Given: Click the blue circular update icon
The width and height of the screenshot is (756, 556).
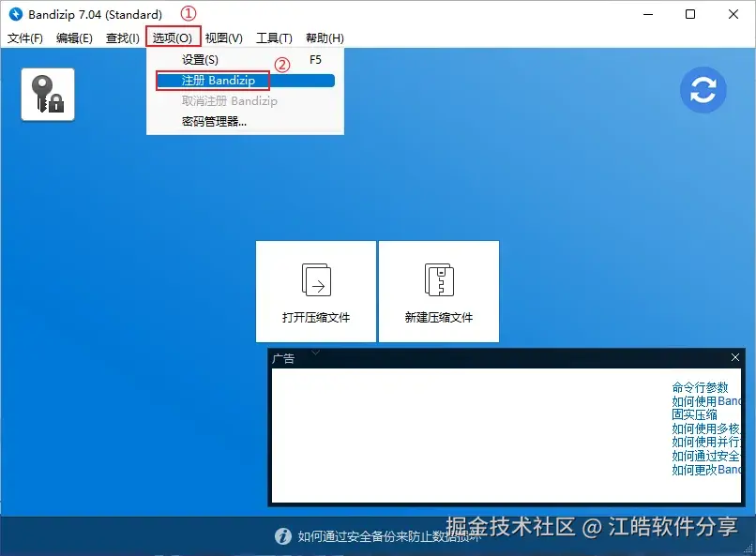Looking at the screenshot, I should 703,90.
